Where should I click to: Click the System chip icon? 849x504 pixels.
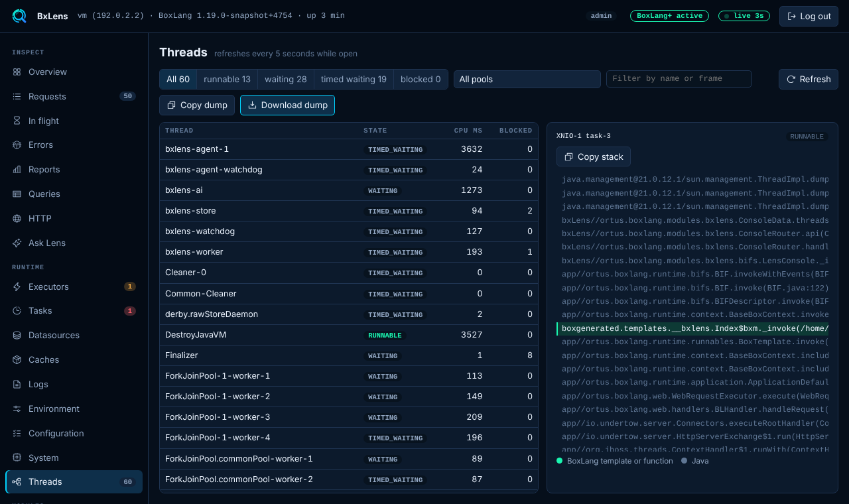(17, 458)
